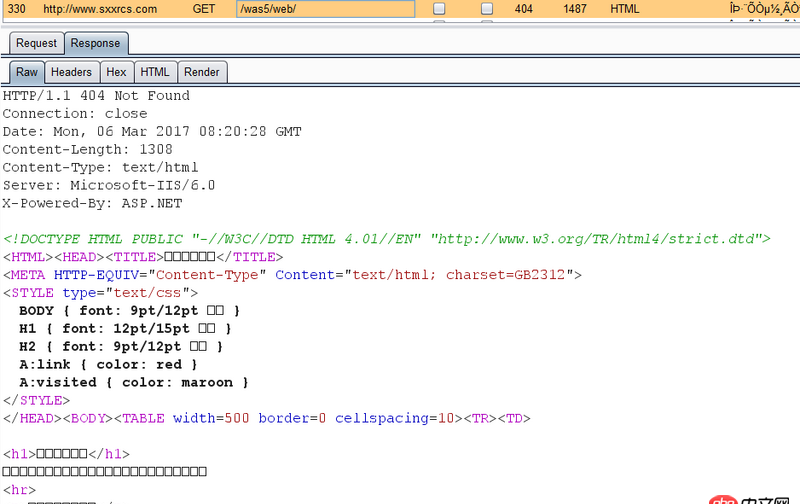Click the HTTP/1.1 404 Not Found line
The width and height of the screenshot is (800, 504).
click(96, 96)
